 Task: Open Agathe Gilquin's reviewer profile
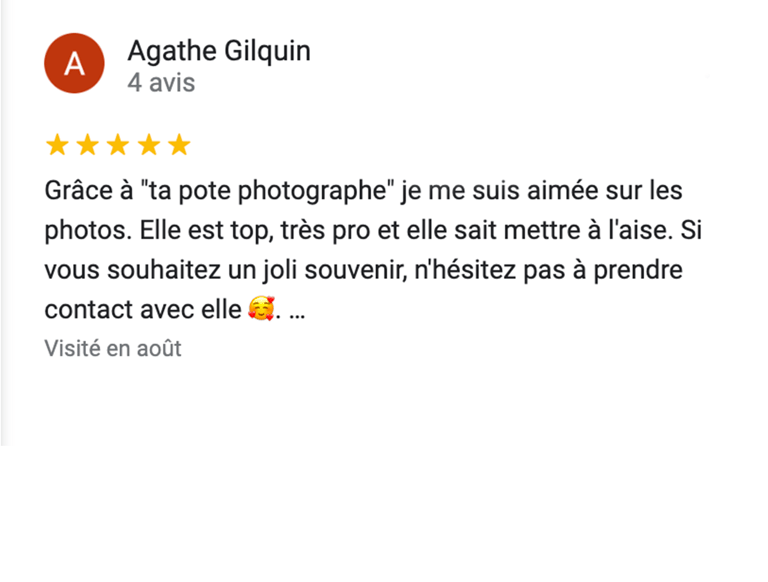pos(219,51)
